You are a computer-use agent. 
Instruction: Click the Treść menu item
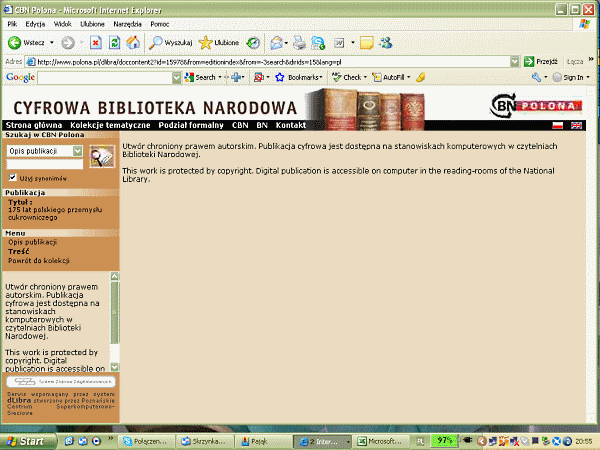(19, 251)
